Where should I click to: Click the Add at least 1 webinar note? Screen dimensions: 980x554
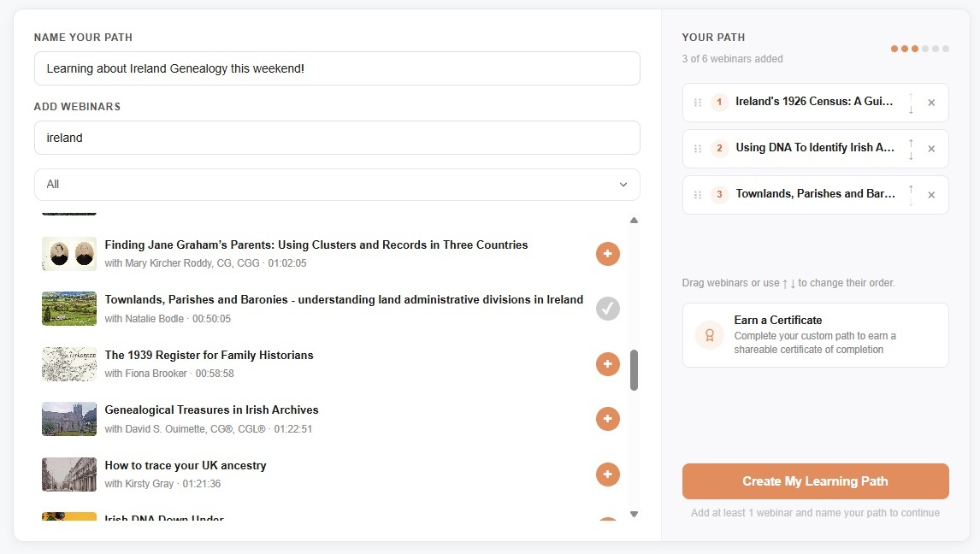[x=815, y=513]
